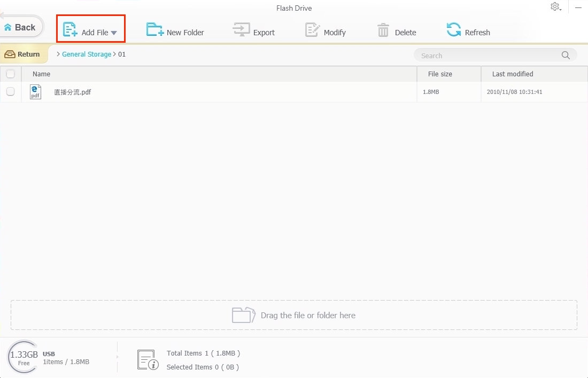This screenshot has width=588, height=378.
Task: Click the Export label
Action: (264, 33)
